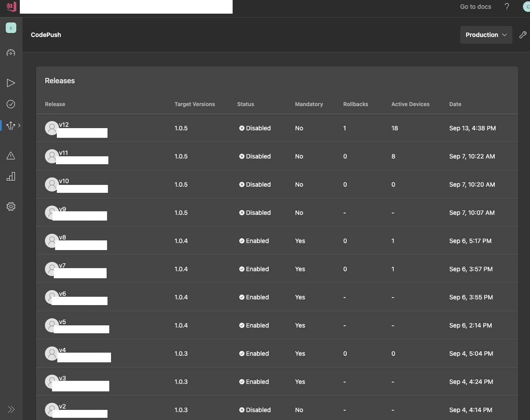Click Disabled status of v12
Image resolution: width=530 pixels, height=420 pixels.
[255, 128]
